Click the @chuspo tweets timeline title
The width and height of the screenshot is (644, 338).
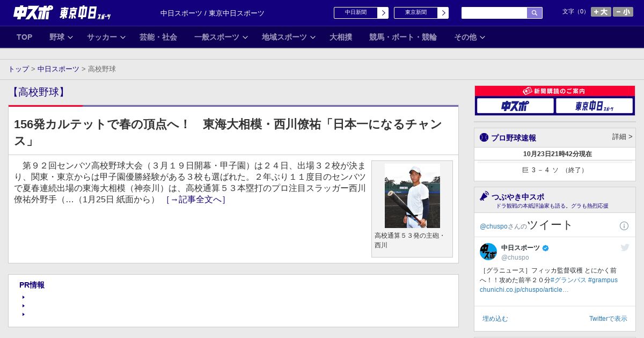(x=526, y=225)
